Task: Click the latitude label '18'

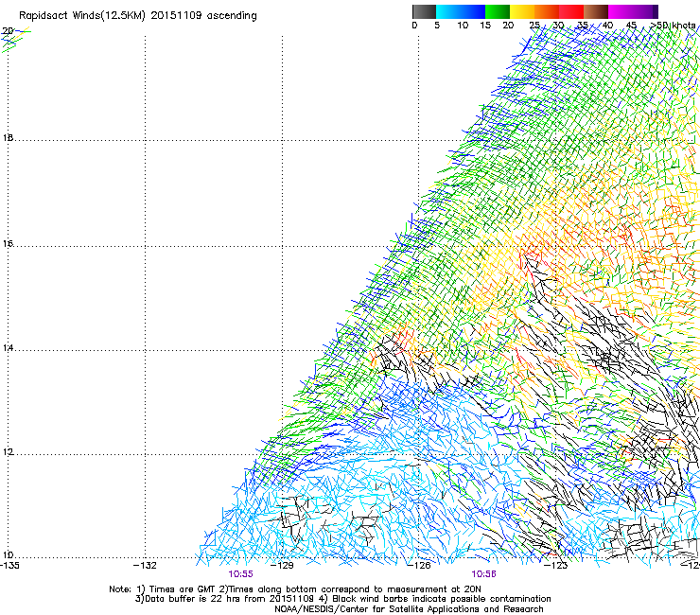Action: click(x=8, y=137)
